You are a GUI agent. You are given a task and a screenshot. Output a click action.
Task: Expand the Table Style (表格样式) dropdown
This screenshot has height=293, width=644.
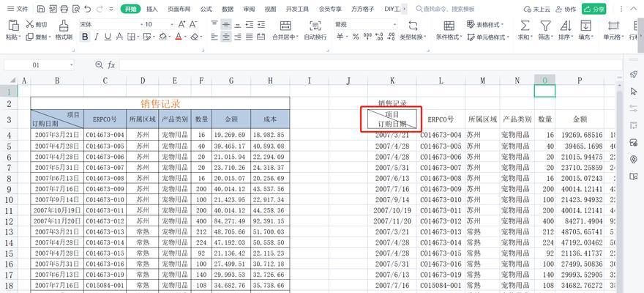coord(503,25)
